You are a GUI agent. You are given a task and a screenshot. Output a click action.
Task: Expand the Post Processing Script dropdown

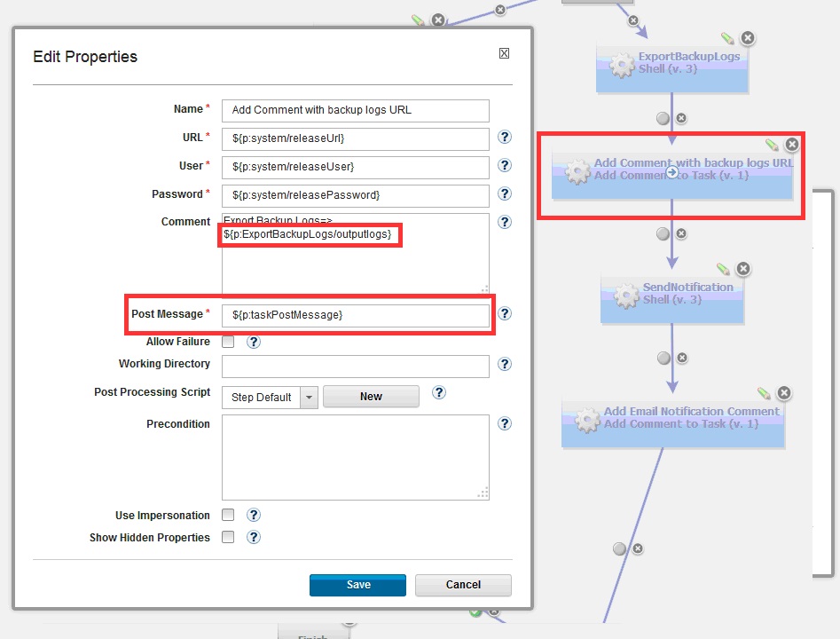[309, 397]
